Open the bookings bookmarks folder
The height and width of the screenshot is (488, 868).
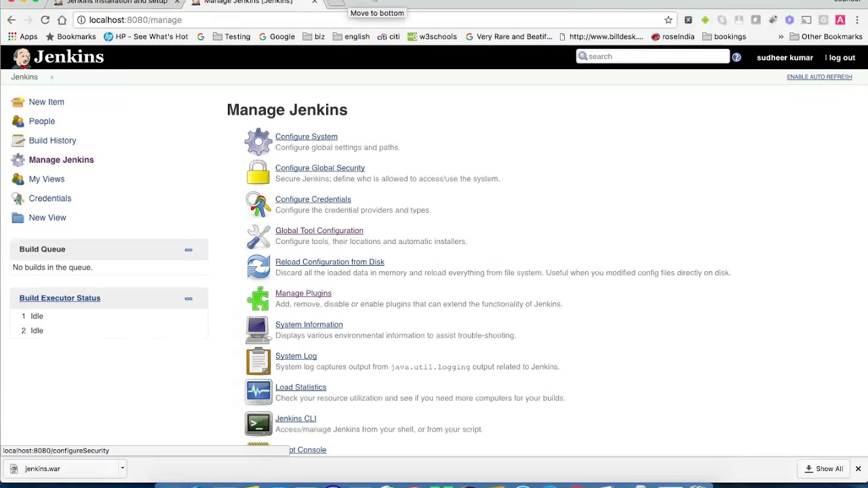(724, 37)
